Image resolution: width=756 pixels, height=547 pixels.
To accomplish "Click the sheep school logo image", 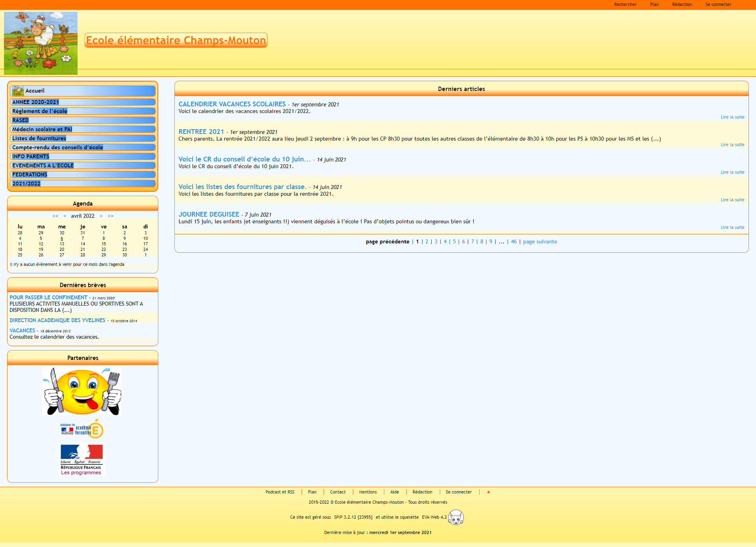I will [x=41, y=43].
